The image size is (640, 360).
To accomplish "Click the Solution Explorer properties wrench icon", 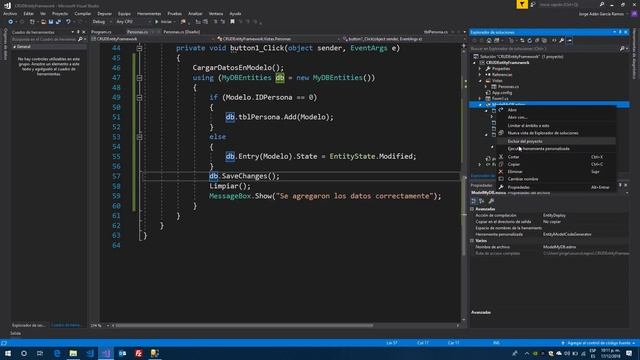I will point(562,40).
